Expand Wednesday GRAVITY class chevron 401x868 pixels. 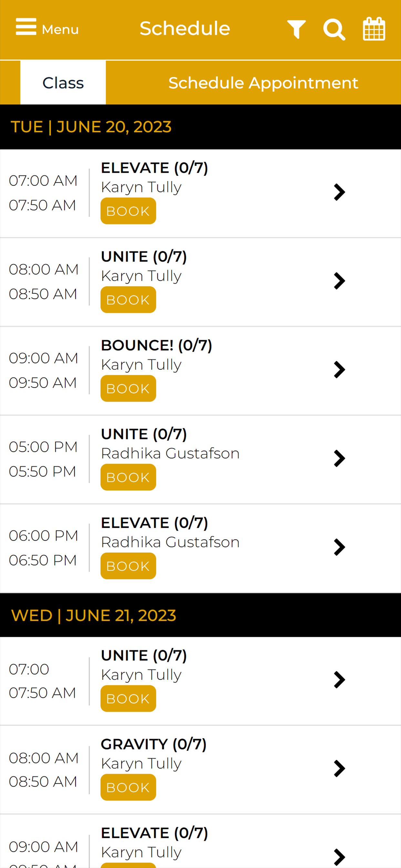pos(339,769)
